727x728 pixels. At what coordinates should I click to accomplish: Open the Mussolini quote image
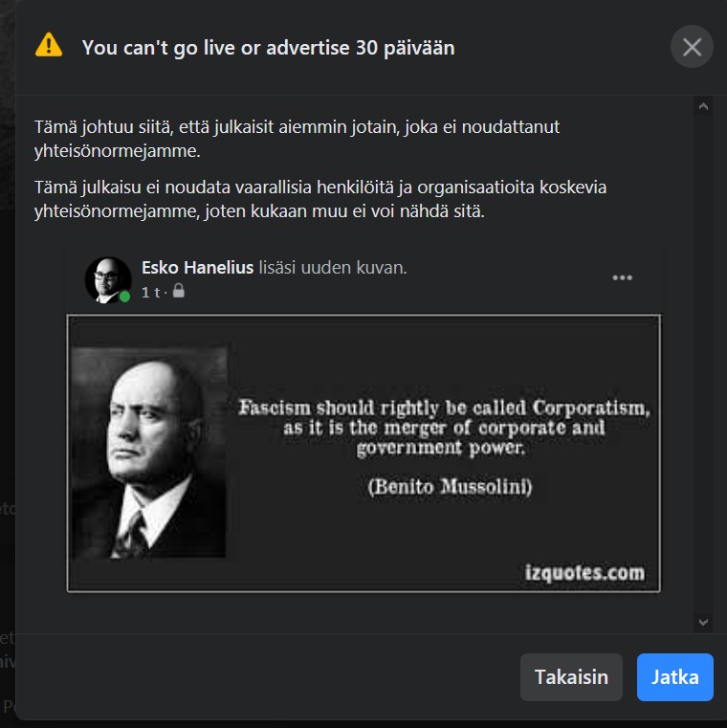click(363, 453)
